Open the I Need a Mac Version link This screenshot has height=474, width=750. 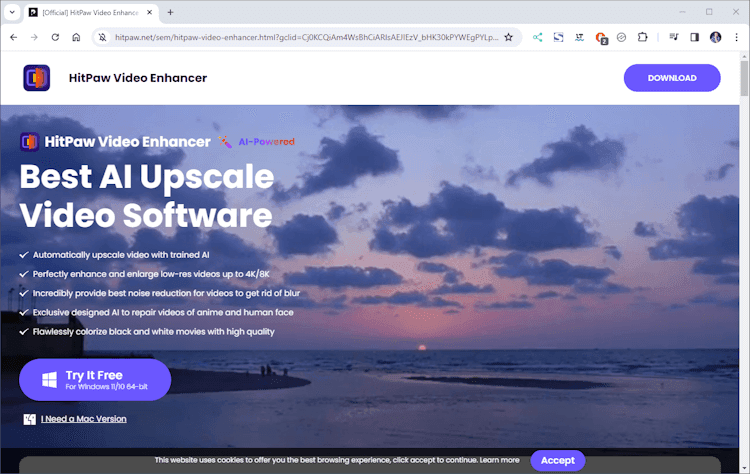pyautogui.click(x=83, y=419)
